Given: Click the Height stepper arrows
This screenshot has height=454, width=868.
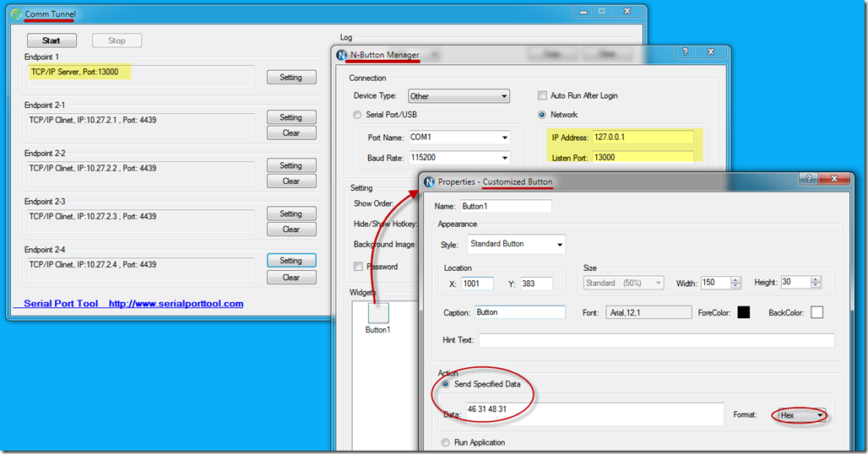Looking at the screenshot, I should click(816, 282).
